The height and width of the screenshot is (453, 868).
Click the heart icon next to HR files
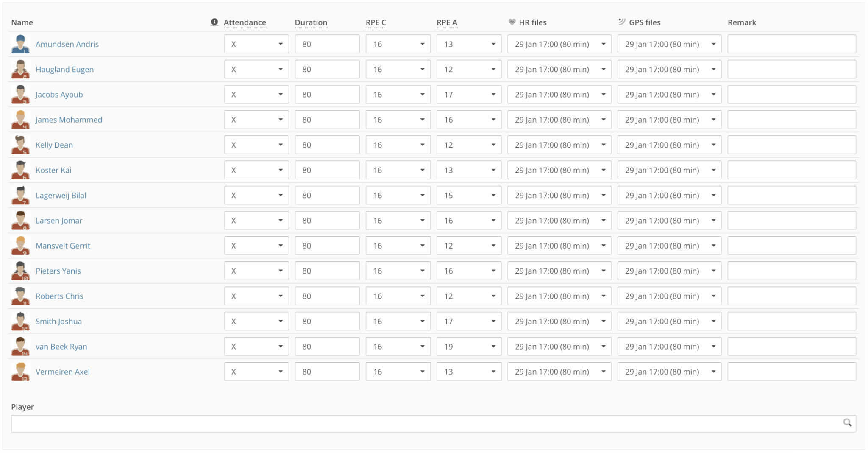click(512, 22)
